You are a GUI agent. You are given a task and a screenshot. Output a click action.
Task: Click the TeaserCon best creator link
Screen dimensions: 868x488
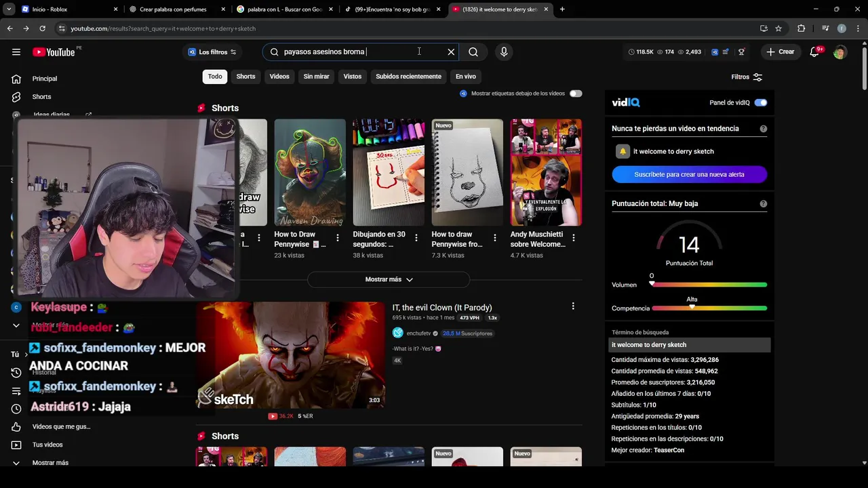tap(669, 450)
